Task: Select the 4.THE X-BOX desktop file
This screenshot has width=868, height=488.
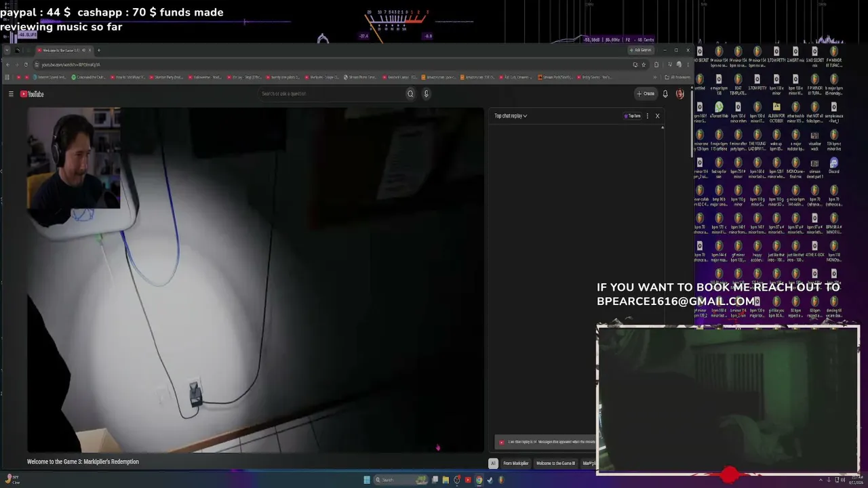Action: pos(814,249)
